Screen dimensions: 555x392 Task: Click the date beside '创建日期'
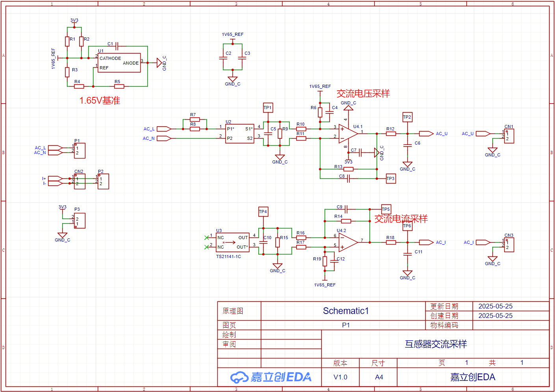[496, 316]
